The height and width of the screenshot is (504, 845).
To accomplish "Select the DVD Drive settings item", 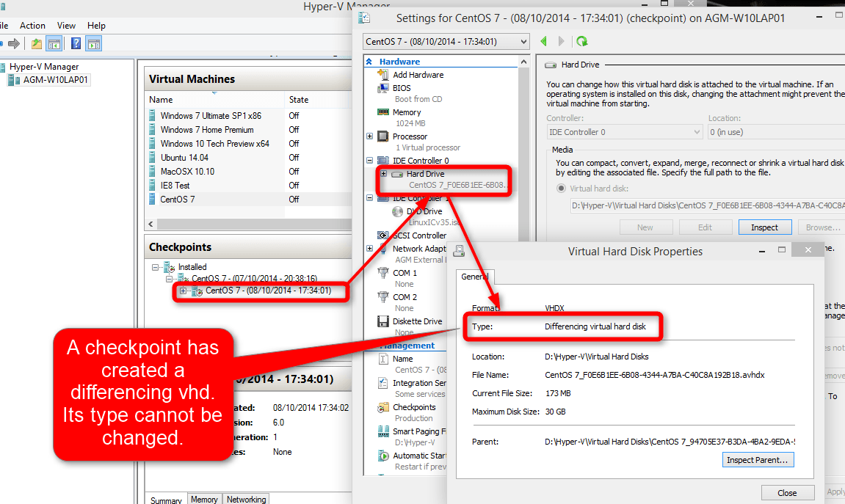I will [424, 211].
